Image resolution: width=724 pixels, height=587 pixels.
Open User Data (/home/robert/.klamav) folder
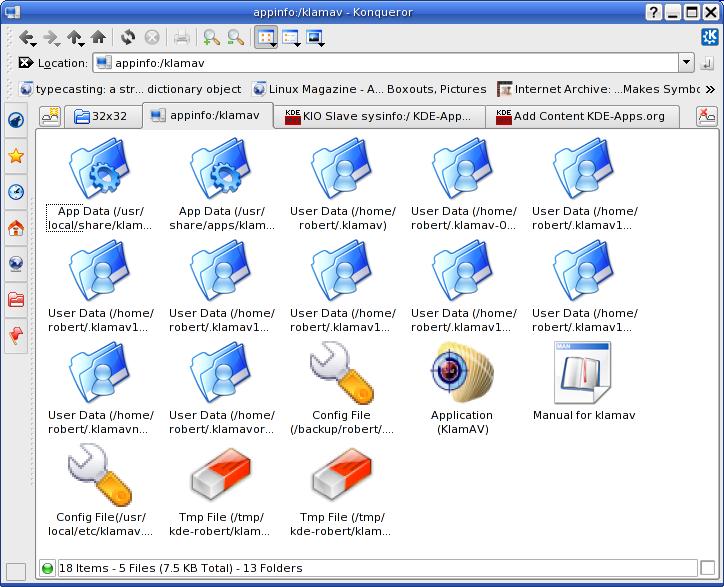[343, 184]
